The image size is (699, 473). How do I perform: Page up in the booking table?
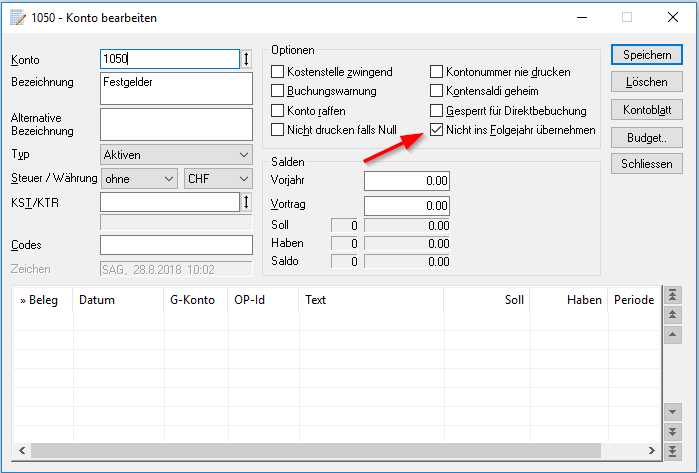click(x=673, y=315)
